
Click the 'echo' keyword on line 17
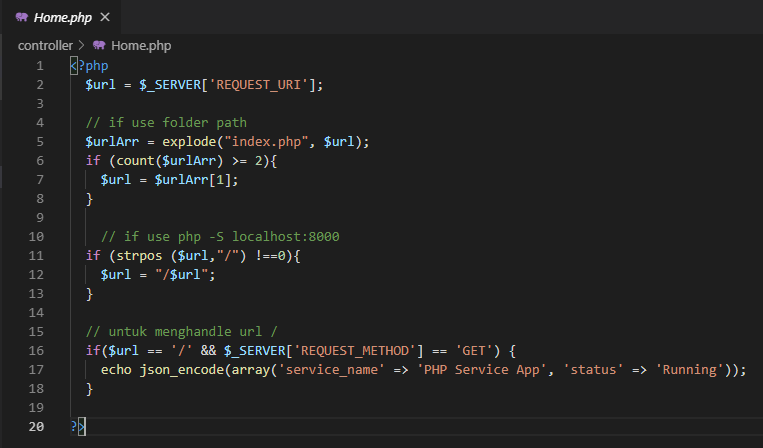(x=116, y=370)
